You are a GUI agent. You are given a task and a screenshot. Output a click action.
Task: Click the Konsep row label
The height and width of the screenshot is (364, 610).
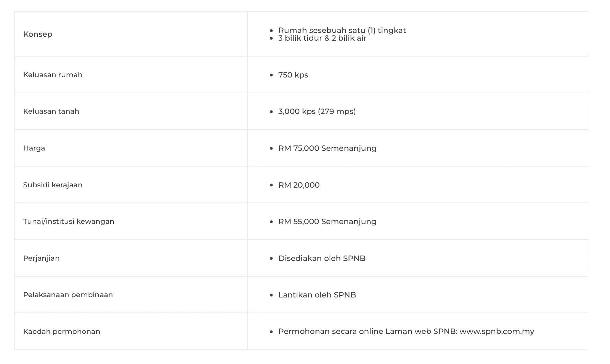37,34
